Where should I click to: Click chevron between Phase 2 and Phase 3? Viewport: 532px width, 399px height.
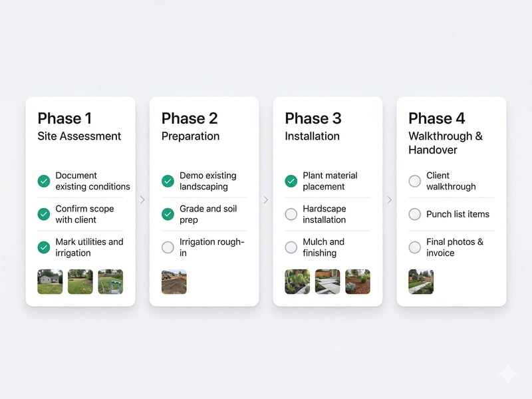(266, 199)
